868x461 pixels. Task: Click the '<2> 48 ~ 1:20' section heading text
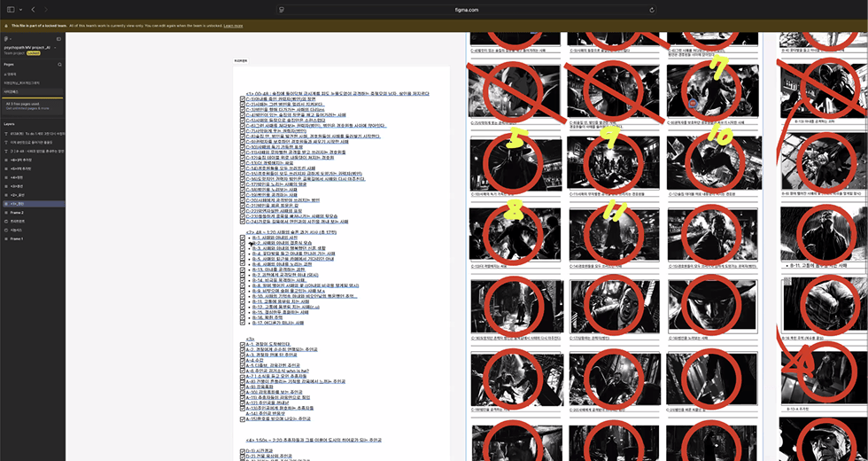pyautogui.click(x=291, y=232)
